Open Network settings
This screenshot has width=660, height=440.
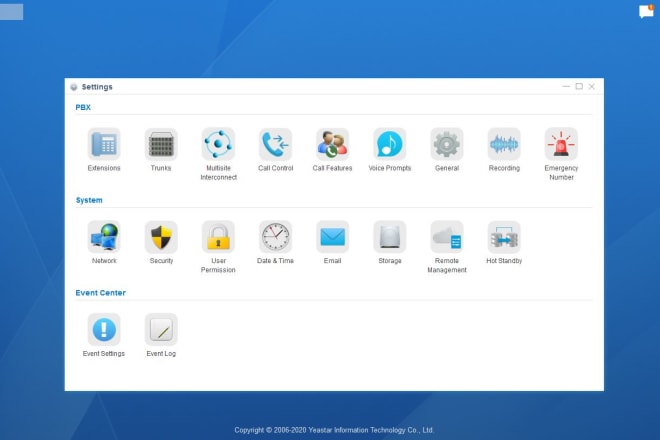[x=104, y=237]
